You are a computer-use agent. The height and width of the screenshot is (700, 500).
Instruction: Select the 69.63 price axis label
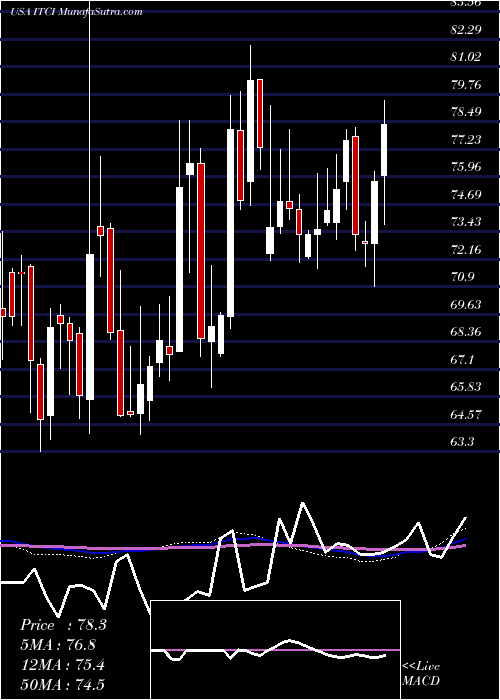click(467, 304)
